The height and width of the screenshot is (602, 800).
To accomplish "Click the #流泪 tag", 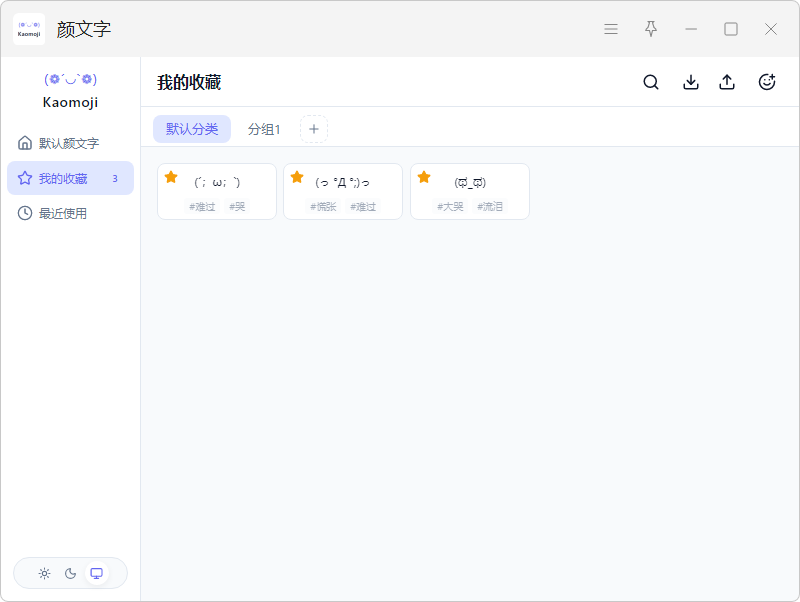I will point(490,207).
